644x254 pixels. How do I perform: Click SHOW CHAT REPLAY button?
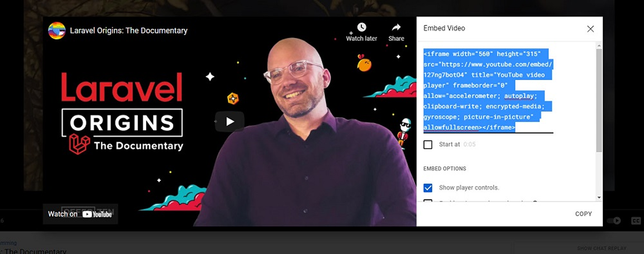pos(601,248)
